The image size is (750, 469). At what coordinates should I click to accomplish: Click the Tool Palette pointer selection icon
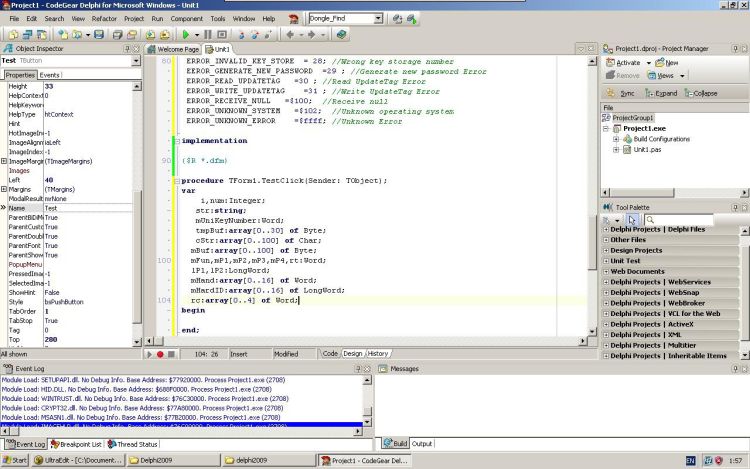pyautogui.click(x=632, y=220)
